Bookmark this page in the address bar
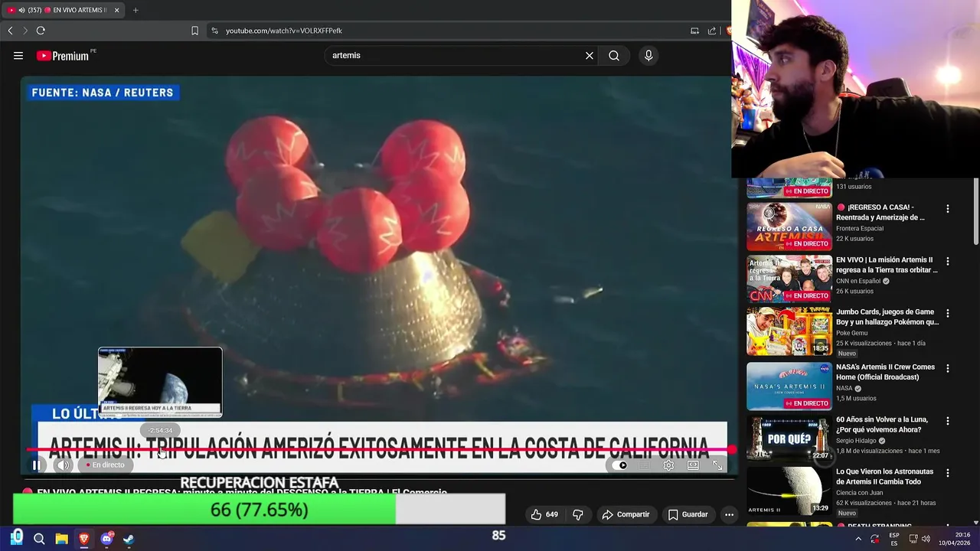 [194, 31]
